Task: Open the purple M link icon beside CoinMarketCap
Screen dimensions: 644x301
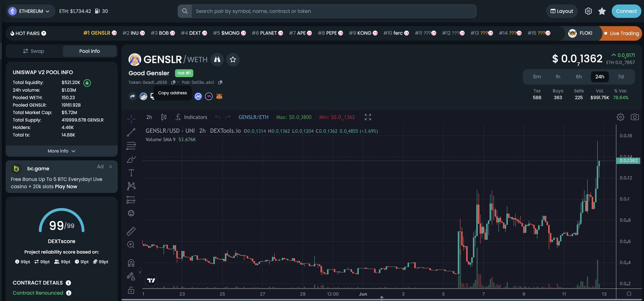Action: (x=209, y=96)
